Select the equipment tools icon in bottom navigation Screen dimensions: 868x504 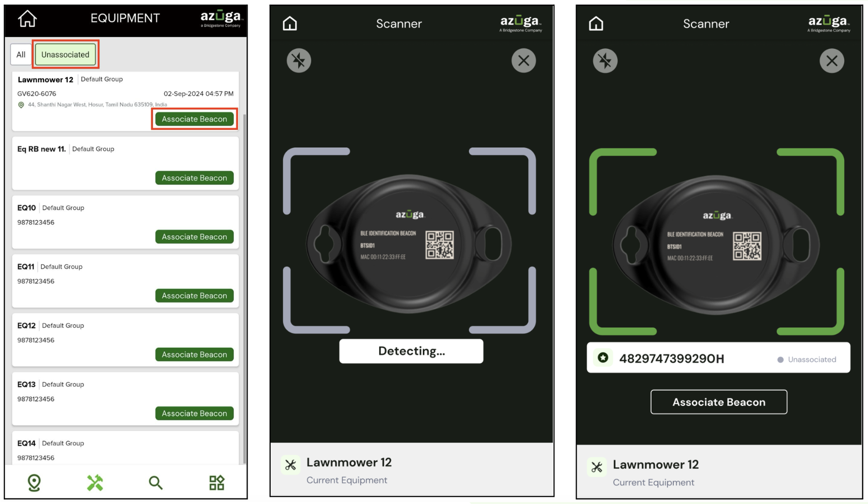95,482
